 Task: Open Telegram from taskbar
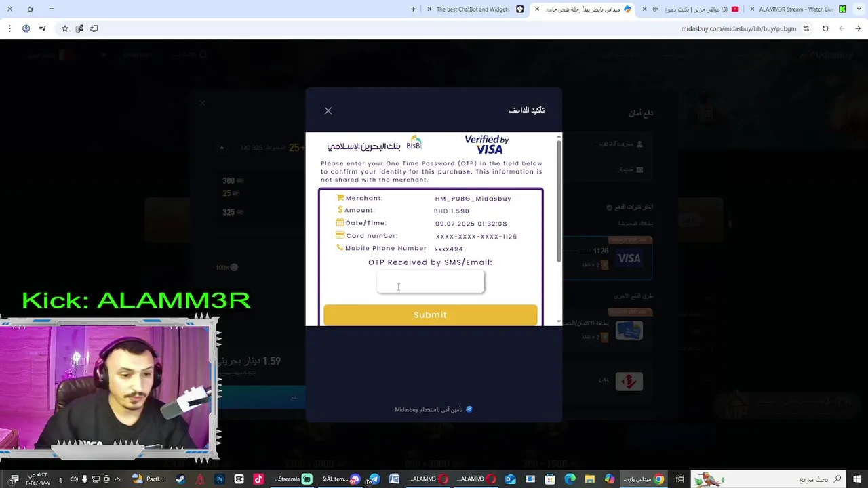pyautogui.click(x=374, y=479)
